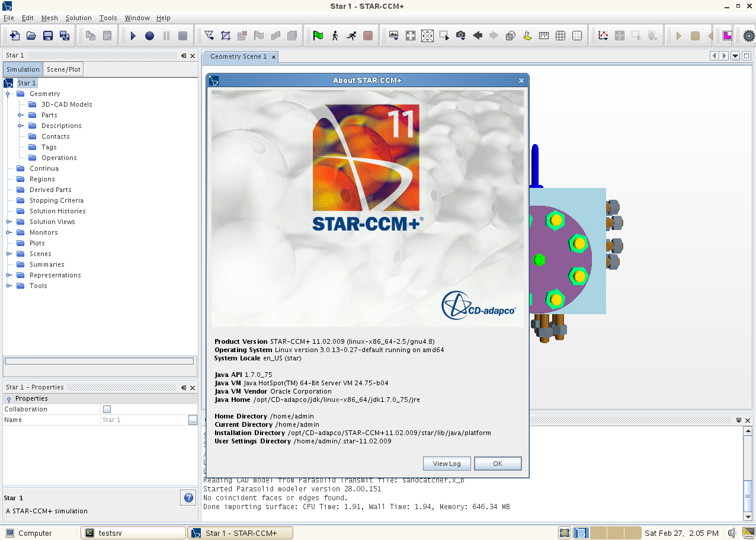Select the Continua tree item
Screen dimensions: 756x540
tap(44, 168)
